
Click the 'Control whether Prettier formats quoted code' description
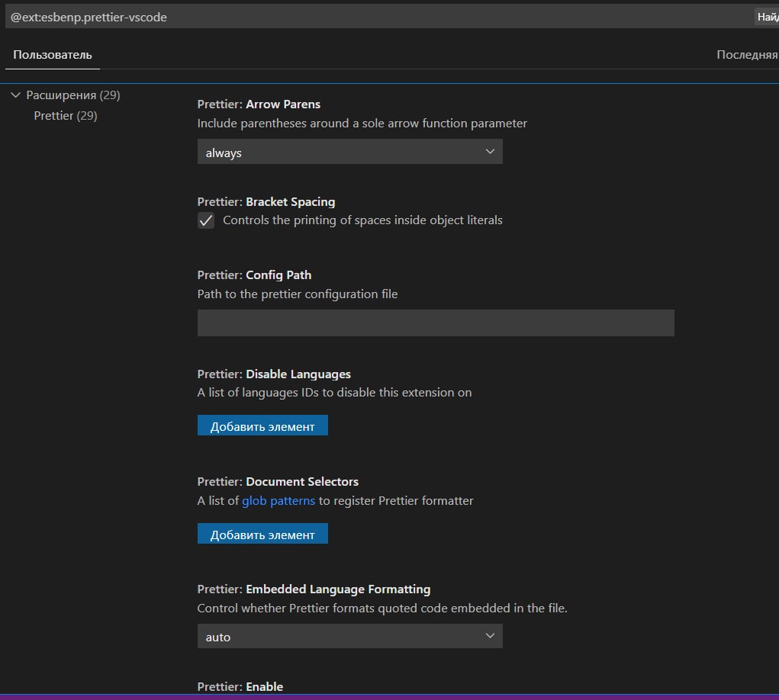point(382,608)
